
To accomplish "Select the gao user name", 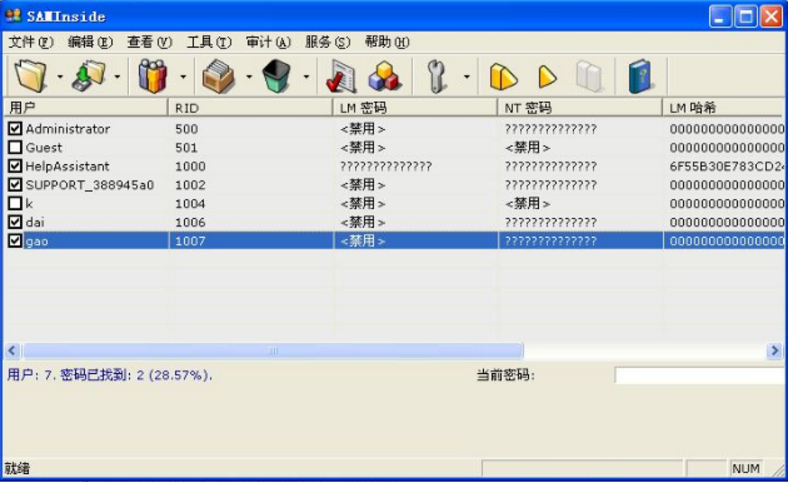I will tap(37, 241).
